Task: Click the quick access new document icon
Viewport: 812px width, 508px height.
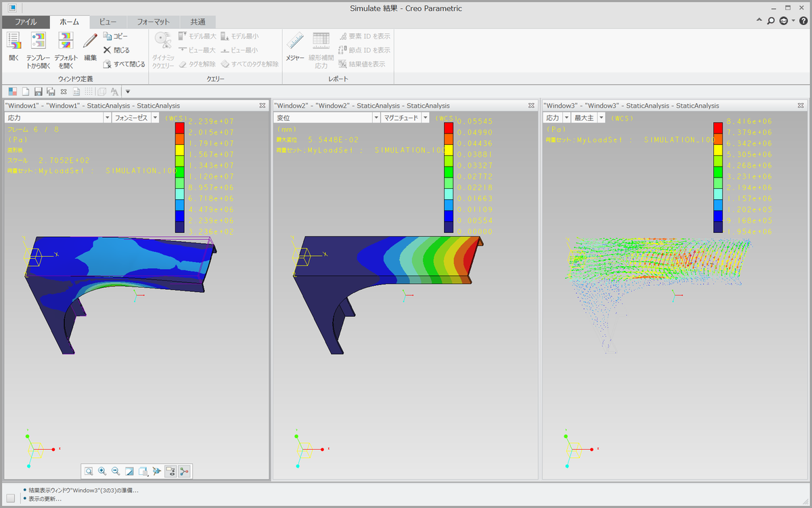Action: (x=26, y=91)
